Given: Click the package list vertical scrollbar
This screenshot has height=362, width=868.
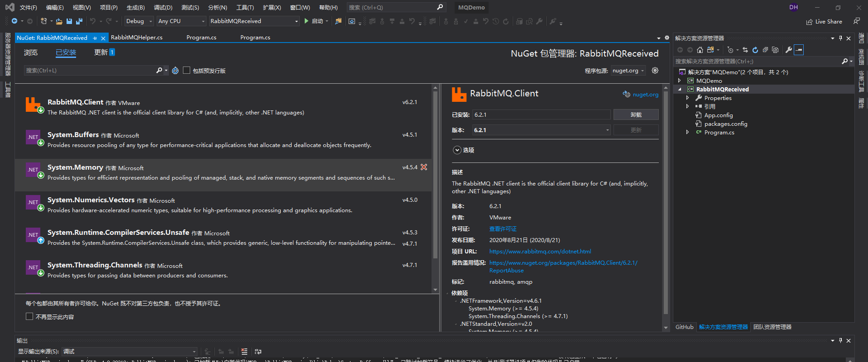Looking at the screenshot, I should point(435,174).
